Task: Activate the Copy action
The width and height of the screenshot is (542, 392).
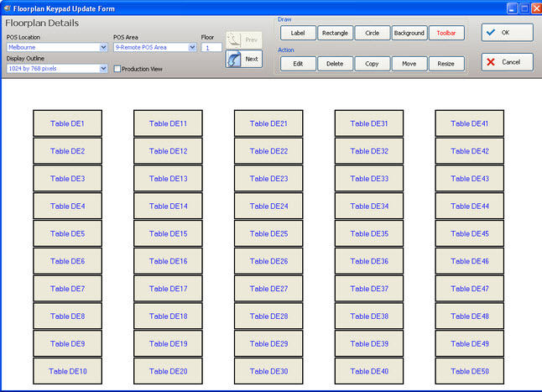Action: pyautogui.click(x=372, y=64)
